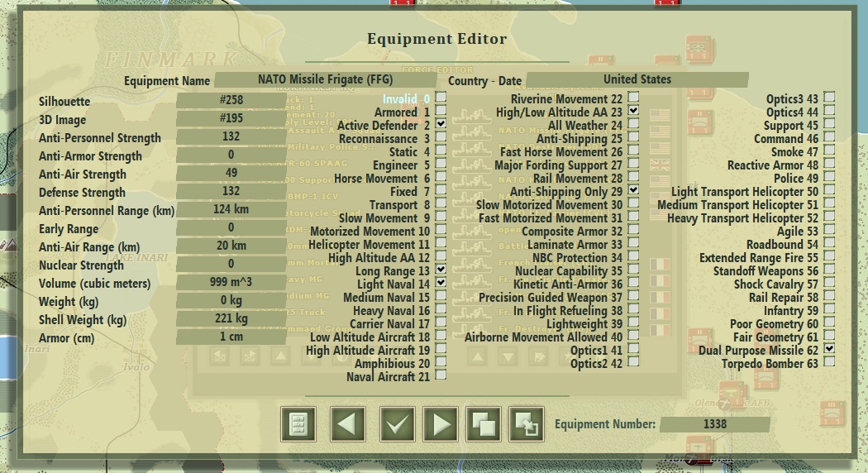This screenshot has height=473, width=868.
Task: Check Airborne Movement Allowed 40
Action: [633, 335]
